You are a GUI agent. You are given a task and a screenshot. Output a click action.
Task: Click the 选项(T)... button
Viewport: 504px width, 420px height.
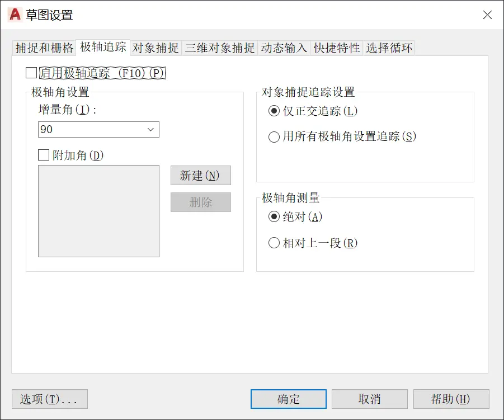pos(49,399)
